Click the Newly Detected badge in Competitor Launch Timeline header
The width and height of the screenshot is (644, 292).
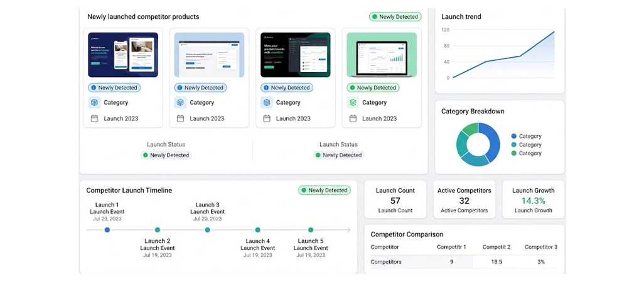click(x=324, y=190)
